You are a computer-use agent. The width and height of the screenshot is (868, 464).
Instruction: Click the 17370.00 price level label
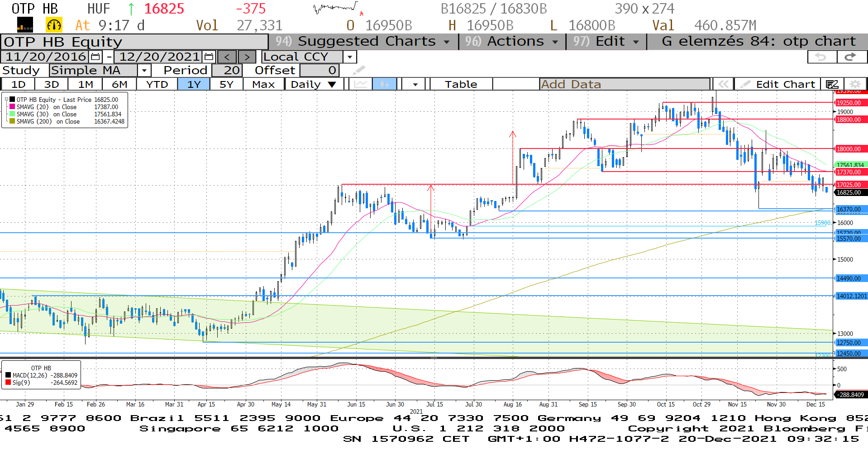851,172
